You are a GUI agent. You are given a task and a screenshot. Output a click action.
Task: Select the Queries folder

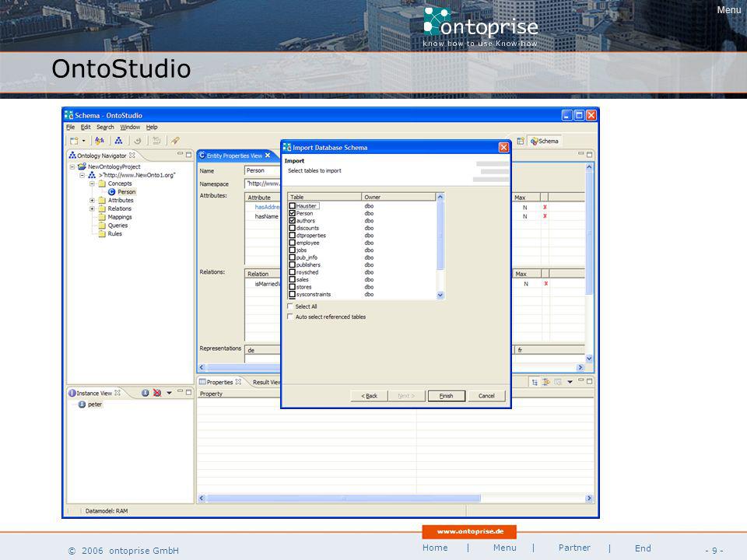pyautogui.click(x=113, y=226)
